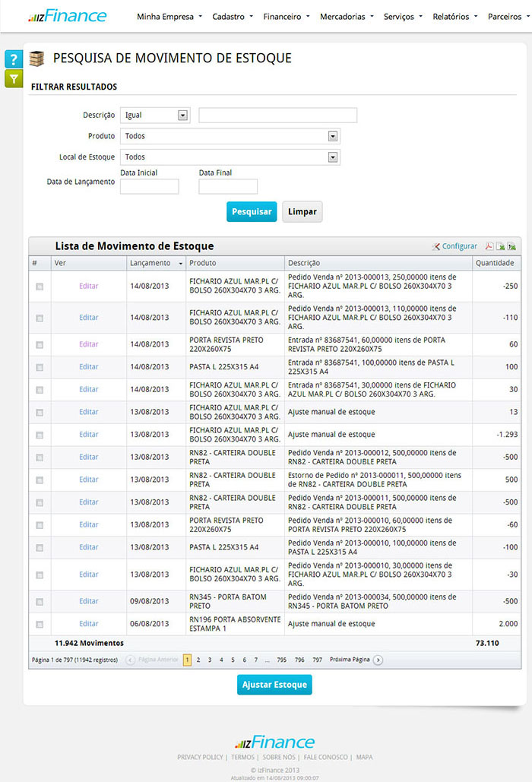Click the Pesquisar button

coord(252,212)
